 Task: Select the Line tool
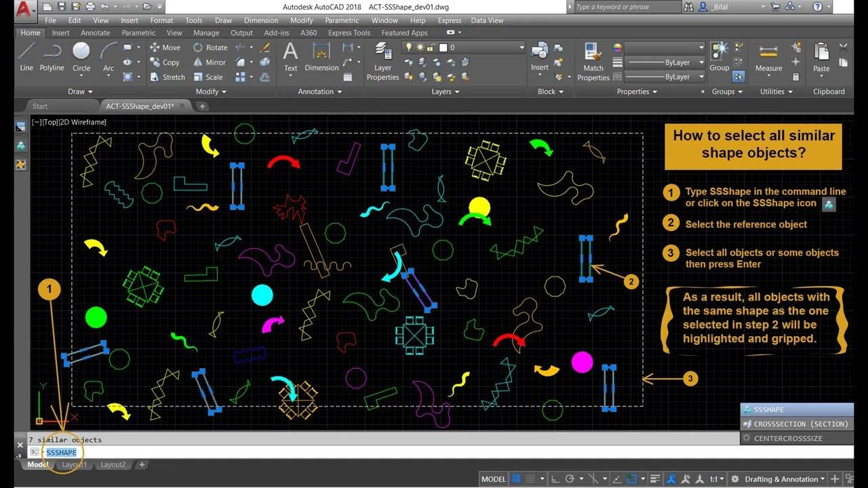(x=26, y=56)
